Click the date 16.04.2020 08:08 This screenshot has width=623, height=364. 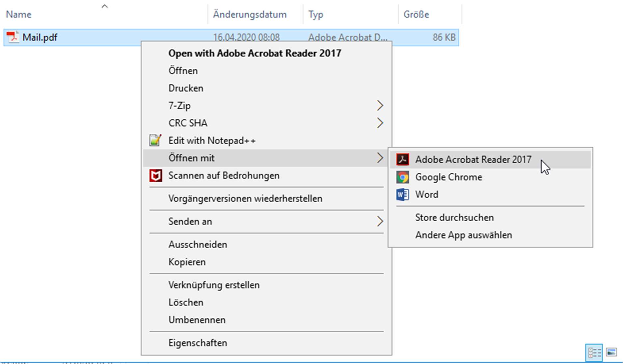click(246, 38)
